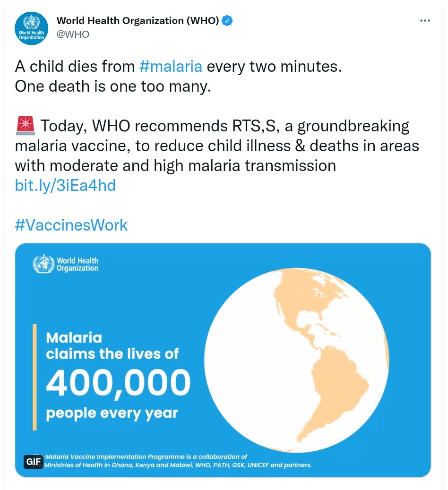
Task: Open the three-dot more options menu
Action: (x=425, y=21)
